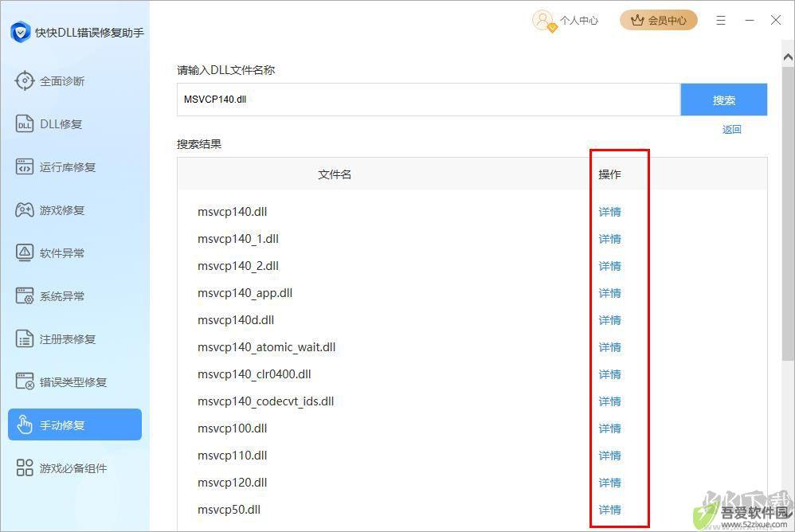Open 会员中心 button
The width and height of the screenshot is (795, 532).
659,20
